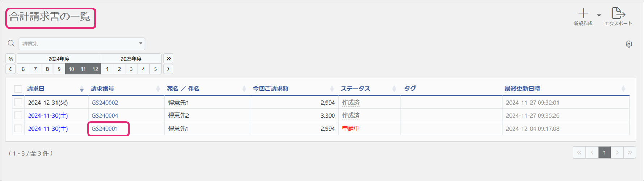
Task: Jump back with the double-left year arrow
Action: (10, 58)
